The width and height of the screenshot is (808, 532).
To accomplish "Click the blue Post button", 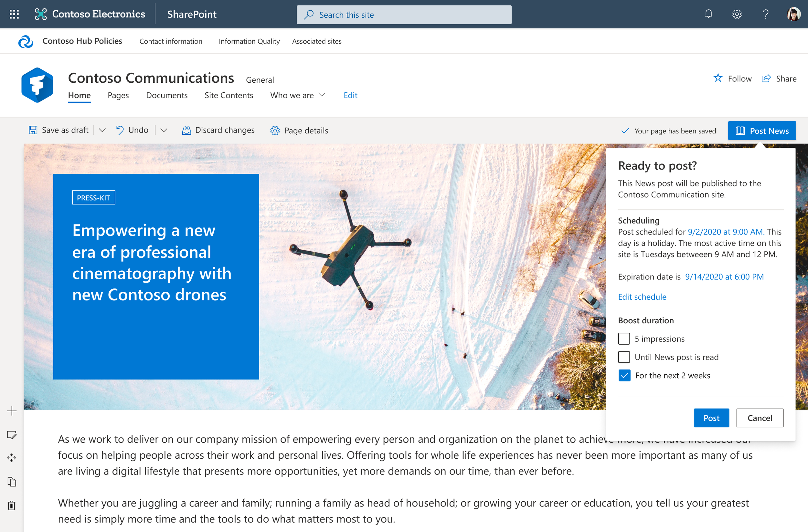I will (x=711, y=418).
